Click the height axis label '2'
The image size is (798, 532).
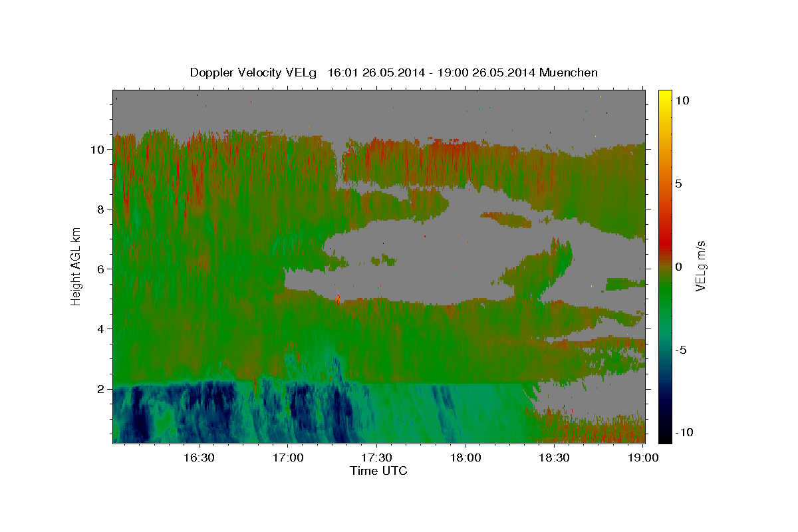(x=101, y=389)
